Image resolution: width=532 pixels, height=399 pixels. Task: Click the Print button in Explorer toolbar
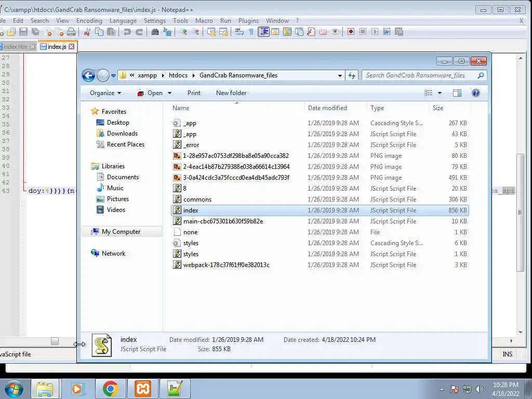(194, 93)
